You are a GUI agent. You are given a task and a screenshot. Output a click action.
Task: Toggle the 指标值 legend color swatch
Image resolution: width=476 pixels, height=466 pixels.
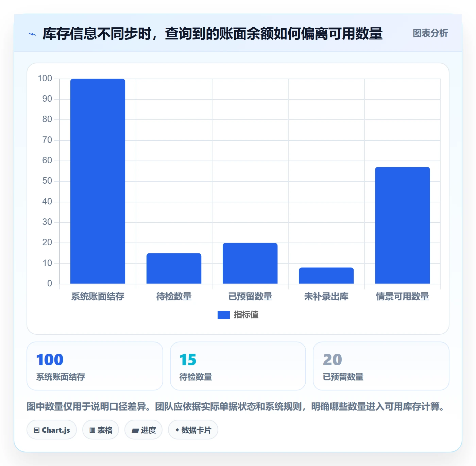click(223, 315)
